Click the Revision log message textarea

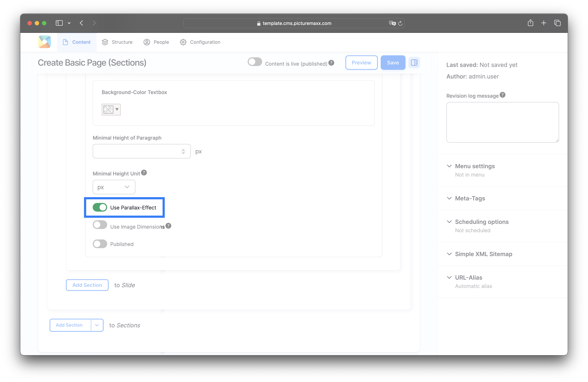tap(503, 122)
